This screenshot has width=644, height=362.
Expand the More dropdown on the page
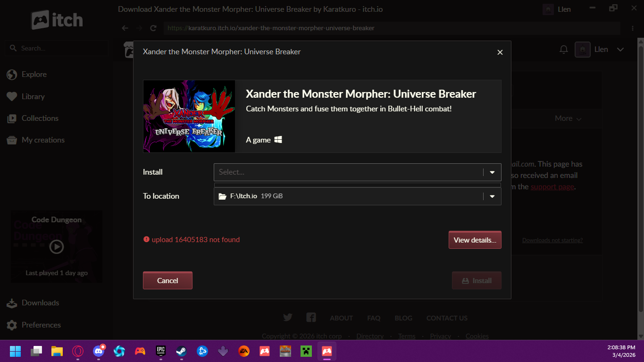tap(568, 118)
